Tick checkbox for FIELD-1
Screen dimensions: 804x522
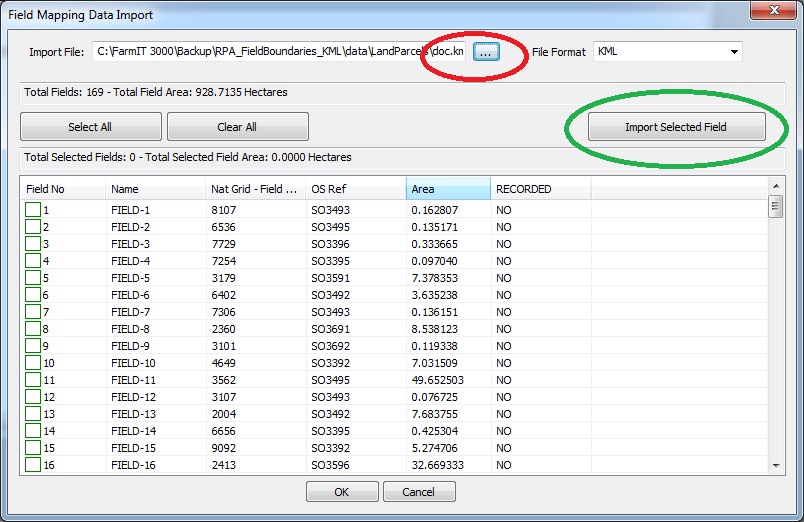point(33,210)
